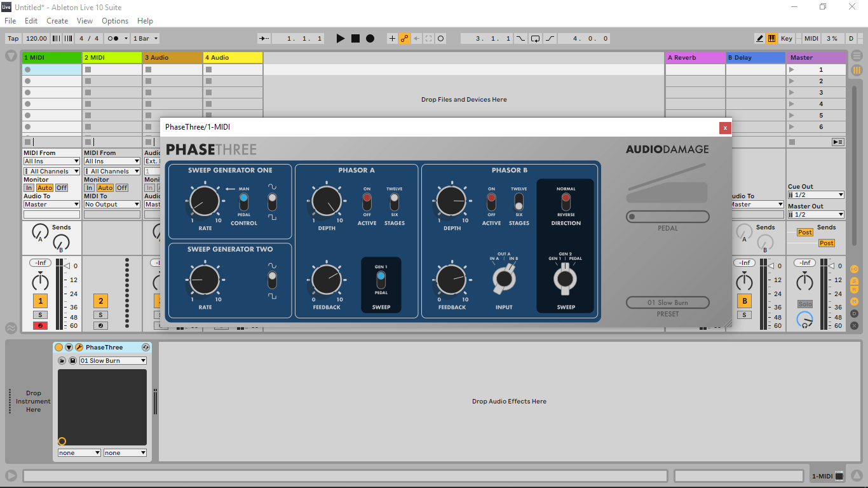Toggle the Loop switch
868x488 pixels.
[x=535, y=39]
